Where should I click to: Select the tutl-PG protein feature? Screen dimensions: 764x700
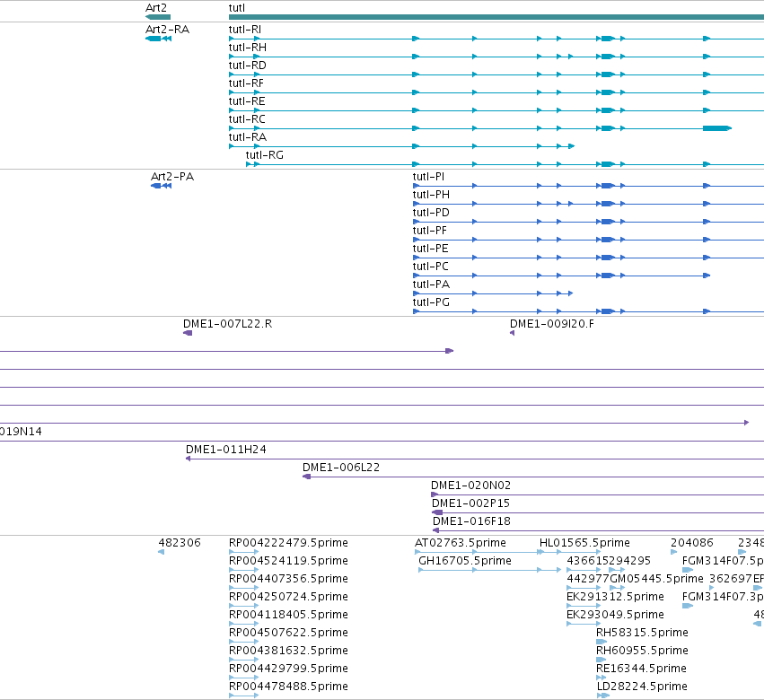[588, 311]
